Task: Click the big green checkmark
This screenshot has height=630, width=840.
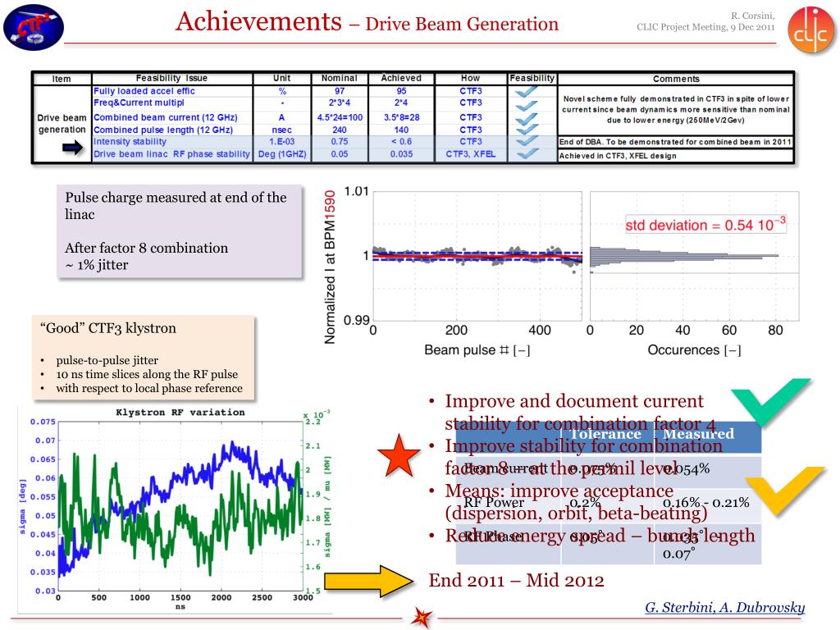Action: (x=772, y=402)
